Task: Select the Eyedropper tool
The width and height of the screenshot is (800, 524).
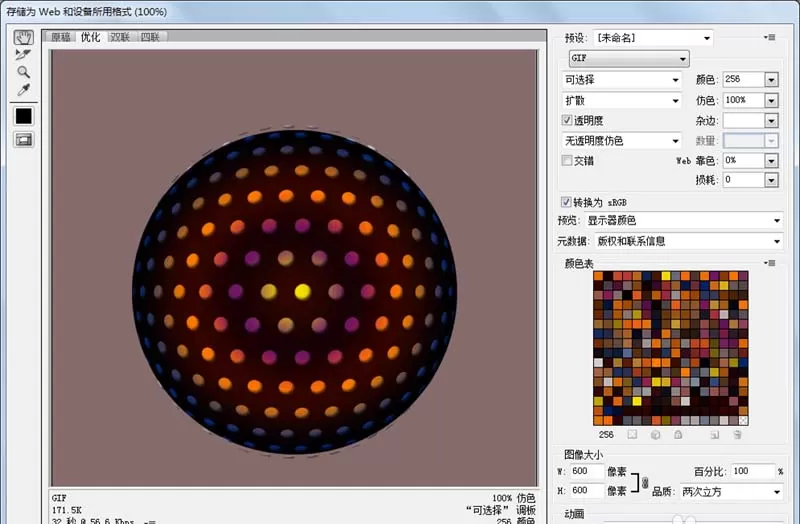Action: pyautogui.click(x=23, y=90)
